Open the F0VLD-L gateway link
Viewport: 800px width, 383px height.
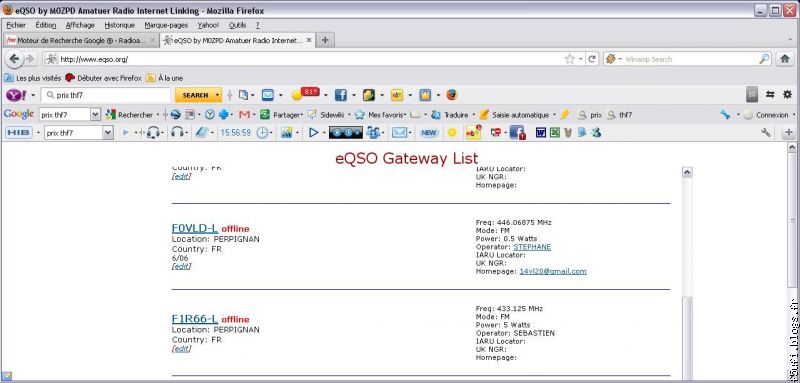pyautogui.click(x=195, y=228)
